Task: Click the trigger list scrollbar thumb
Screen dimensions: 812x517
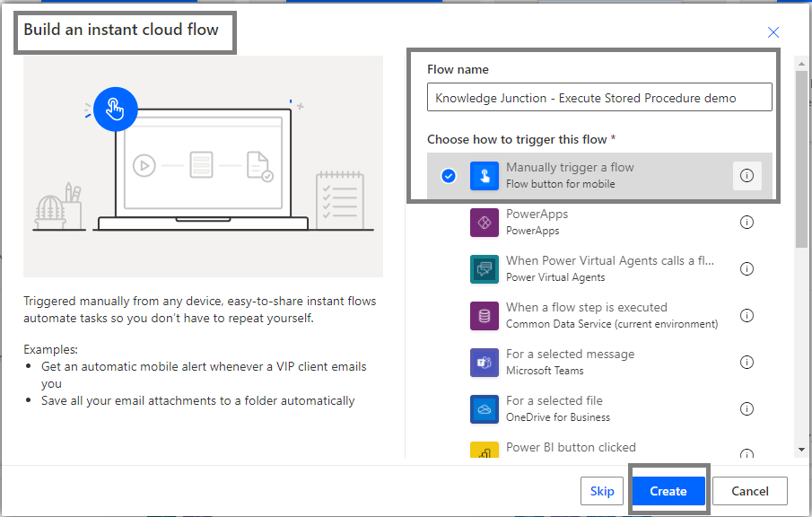Action: coord(801,159)
